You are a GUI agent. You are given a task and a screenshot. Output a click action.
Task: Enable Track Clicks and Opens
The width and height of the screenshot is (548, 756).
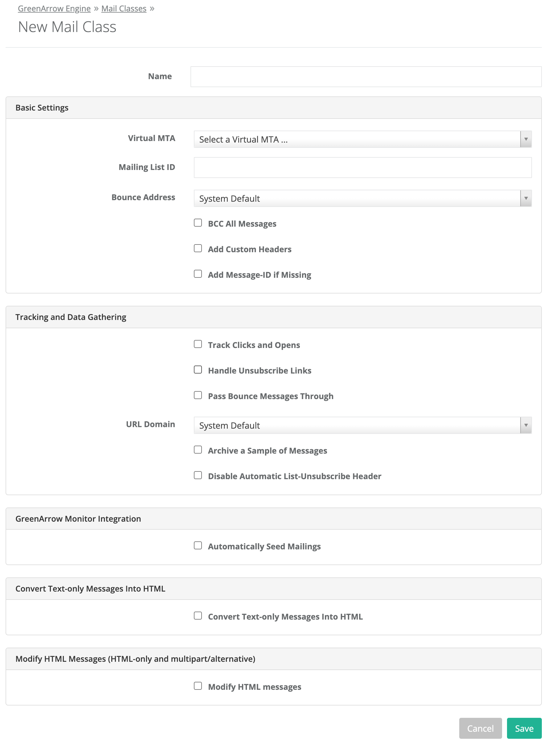click(198, 344)
